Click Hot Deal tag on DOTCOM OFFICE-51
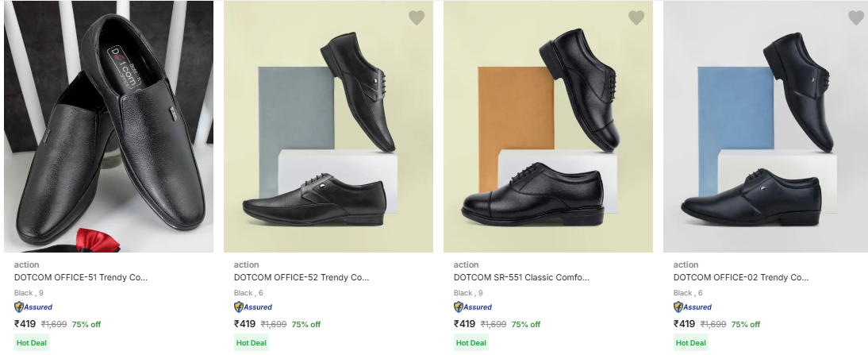Screen dimensions: 868x355 pos(32,343)
